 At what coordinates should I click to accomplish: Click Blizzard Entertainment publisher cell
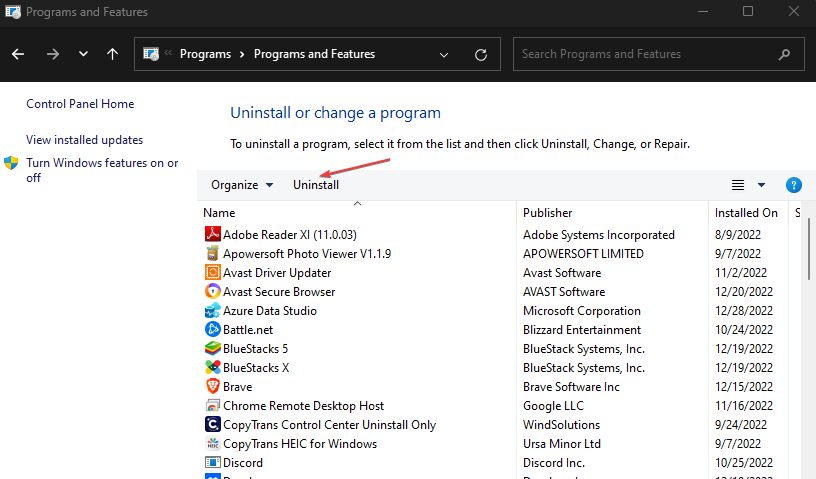(582, 330)
